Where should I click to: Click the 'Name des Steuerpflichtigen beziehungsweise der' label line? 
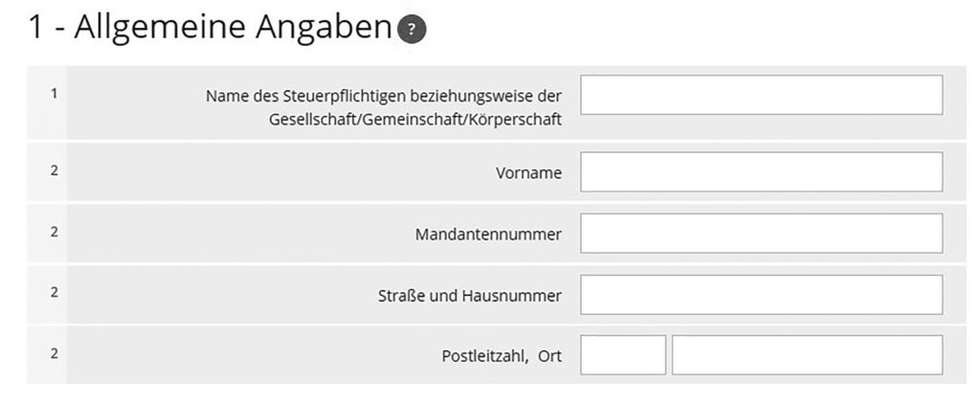click(384, 96)
